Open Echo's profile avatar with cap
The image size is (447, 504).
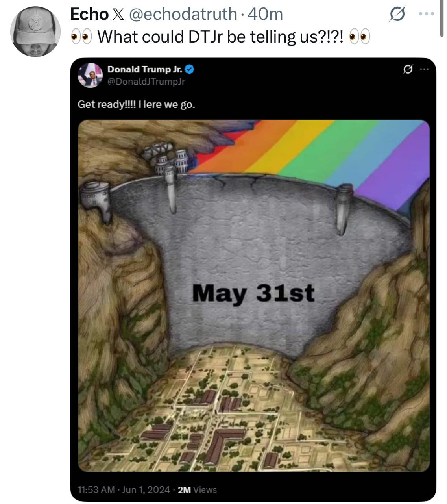(35, 32)
